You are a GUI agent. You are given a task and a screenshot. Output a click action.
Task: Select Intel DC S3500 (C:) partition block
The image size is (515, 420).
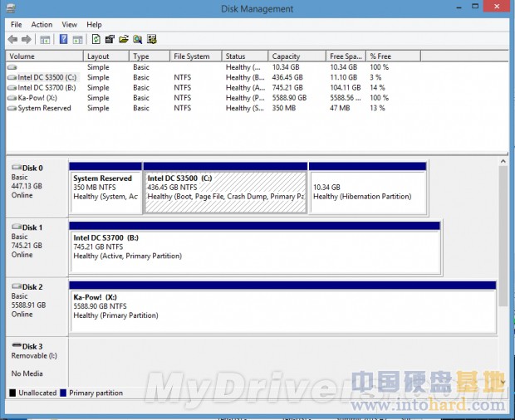pos(225,188)
